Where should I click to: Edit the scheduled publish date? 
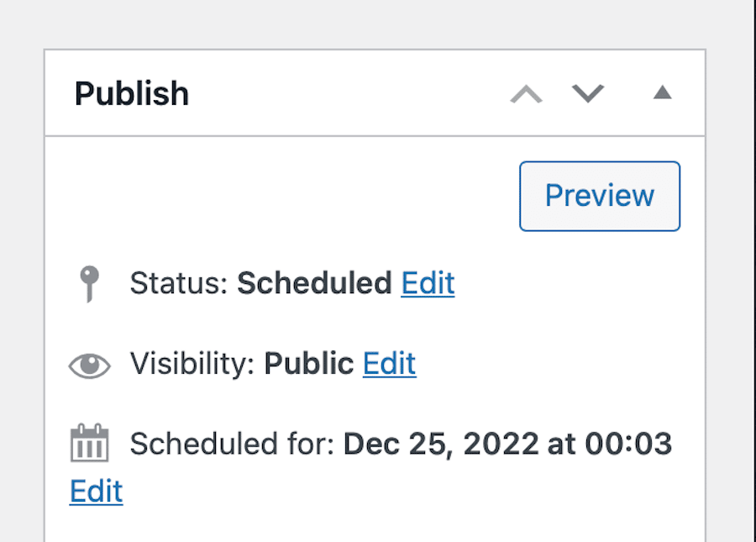(x=96, y=492)
